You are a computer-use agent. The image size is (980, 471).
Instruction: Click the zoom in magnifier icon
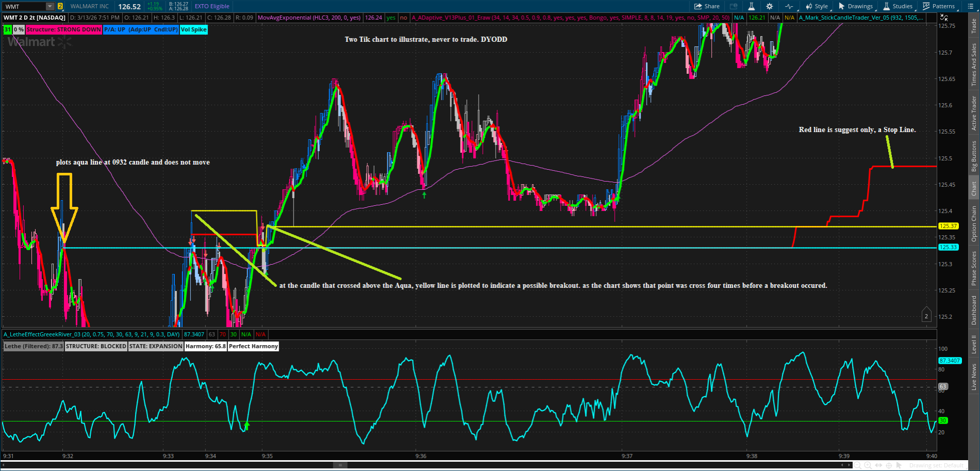869,465
